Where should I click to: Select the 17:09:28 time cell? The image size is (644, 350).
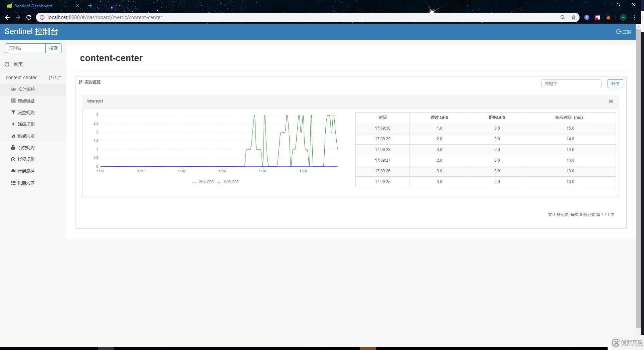pyautogui.click(x=382, y=150)
